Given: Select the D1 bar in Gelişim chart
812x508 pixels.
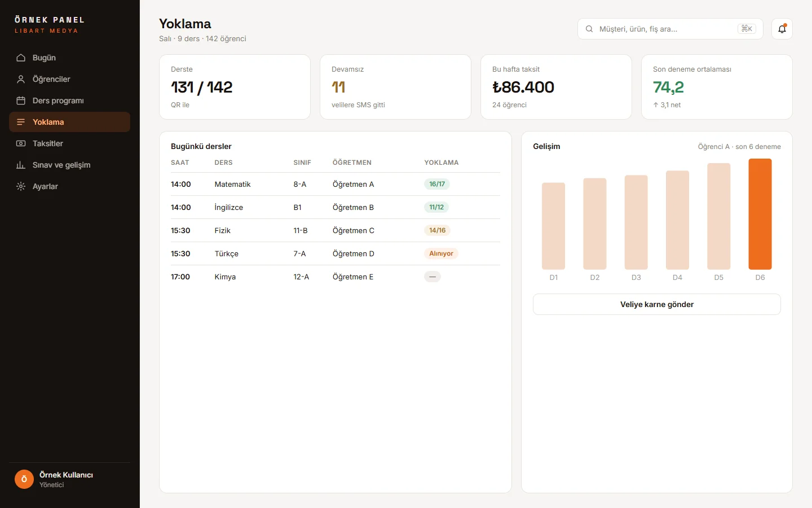Looking at the screenshot, I should (x=554, y=226).
